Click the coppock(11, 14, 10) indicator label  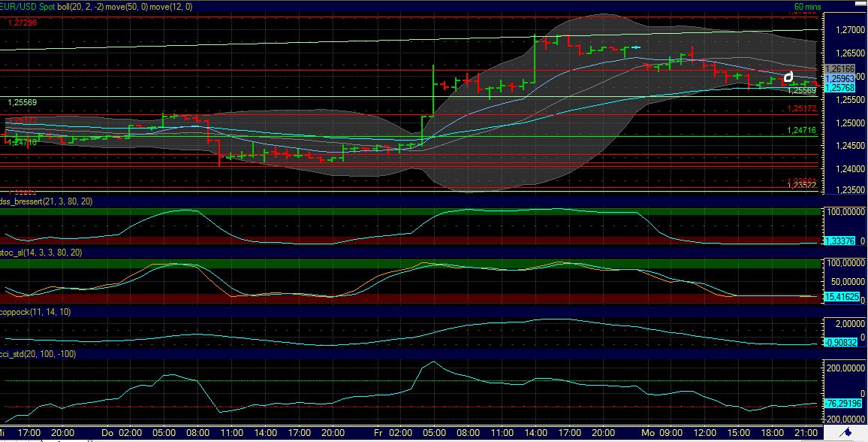click(x=35, y=312)
